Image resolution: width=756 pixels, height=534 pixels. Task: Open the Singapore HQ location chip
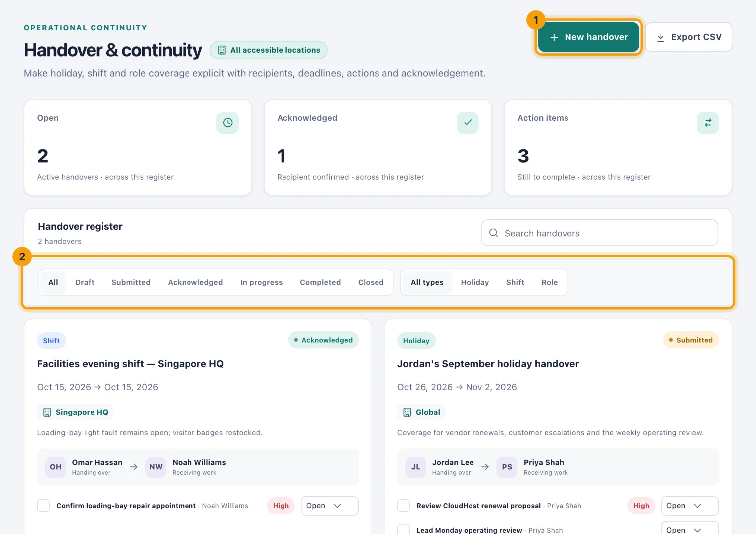click(x=76, y=412)
